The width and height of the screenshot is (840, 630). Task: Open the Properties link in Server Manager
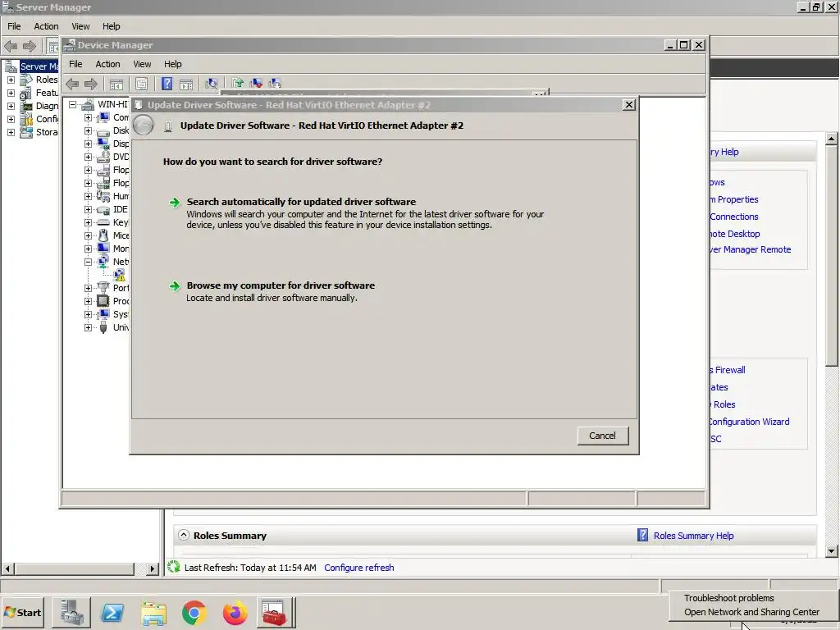click(734, 199)
